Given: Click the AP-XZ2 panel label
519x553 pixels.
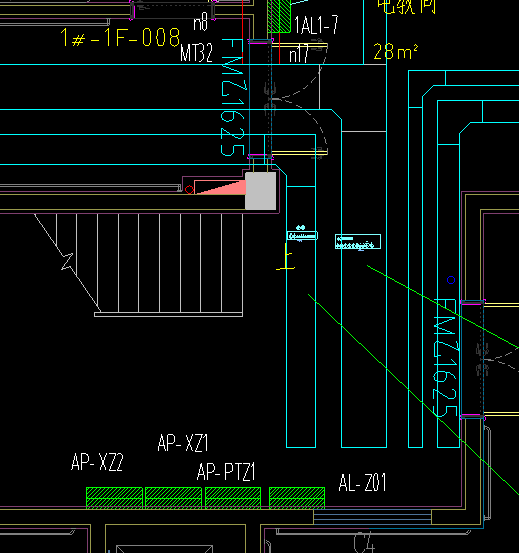Looking at the screenshot, I should (x=97, y=462).
